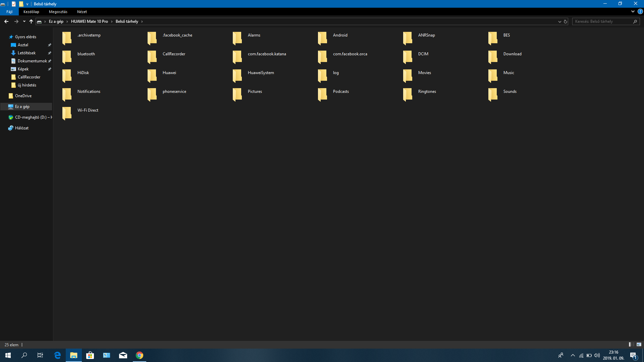Click the HuaweiSystem folder icon
The width and height of the screenshot is (644, 362).
(x=237, y=76)
